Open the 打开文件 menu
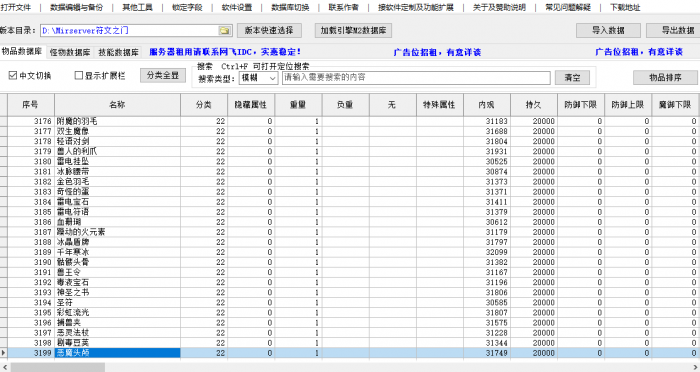This screenshot has height=372, width=700. click(16, 7)
